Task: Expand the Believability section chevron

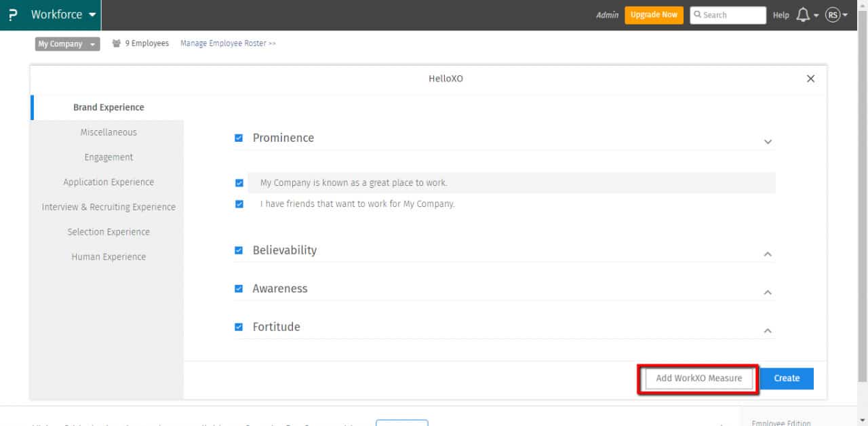Action: (x=768, y=254)
